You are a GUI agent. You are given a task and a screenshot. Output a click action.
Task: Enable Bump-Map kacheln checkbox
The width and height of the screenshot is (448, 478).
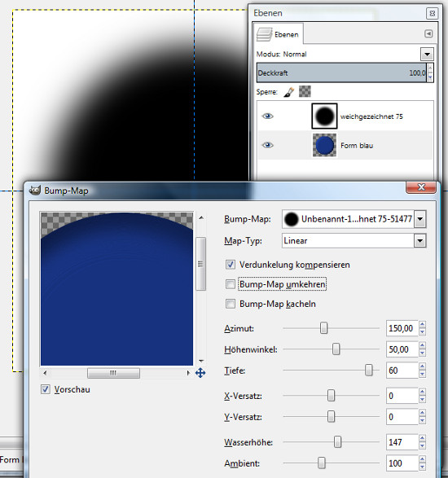pyautogui.click(x=231, y=304)
